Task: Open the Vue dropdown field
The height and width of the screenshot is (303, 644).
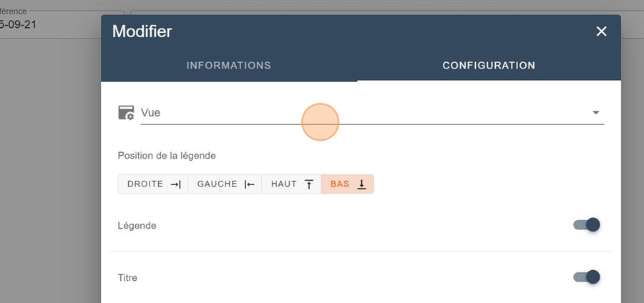Action: pyautogui.click(x=358, y=113)
